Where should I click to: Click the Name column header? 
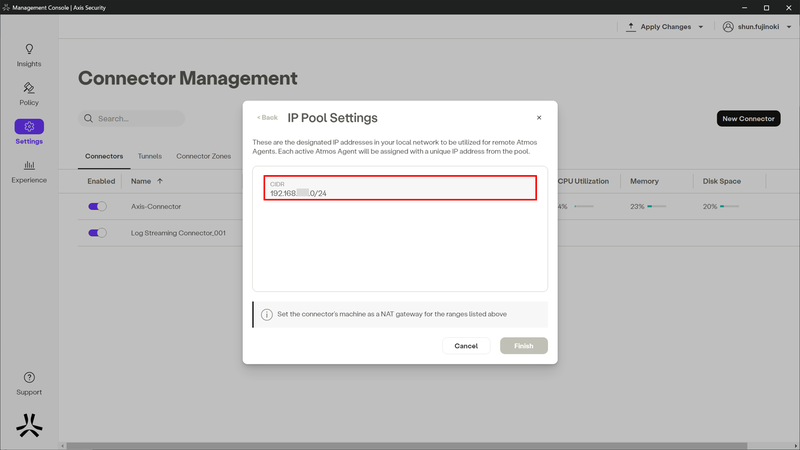pyautogui.click(x=141, y=181)
